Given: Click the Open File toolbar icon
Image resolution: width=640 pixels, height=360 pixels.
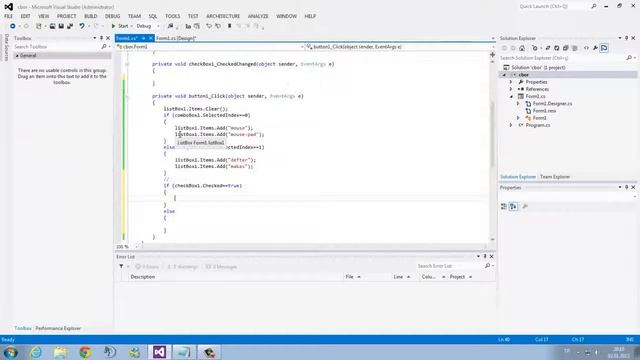Looking at the screenshot, I should (52, 26).
